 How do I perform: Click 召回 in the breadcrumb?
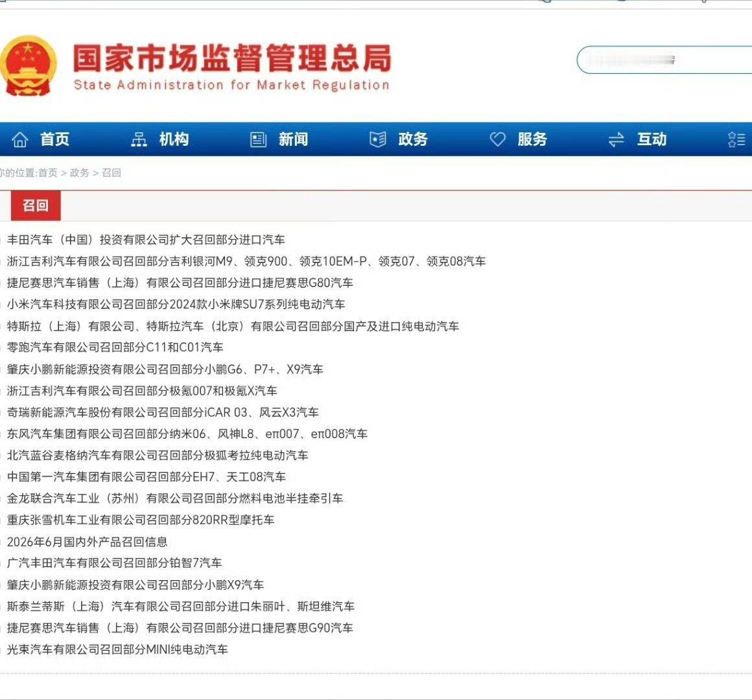point(112,172)
